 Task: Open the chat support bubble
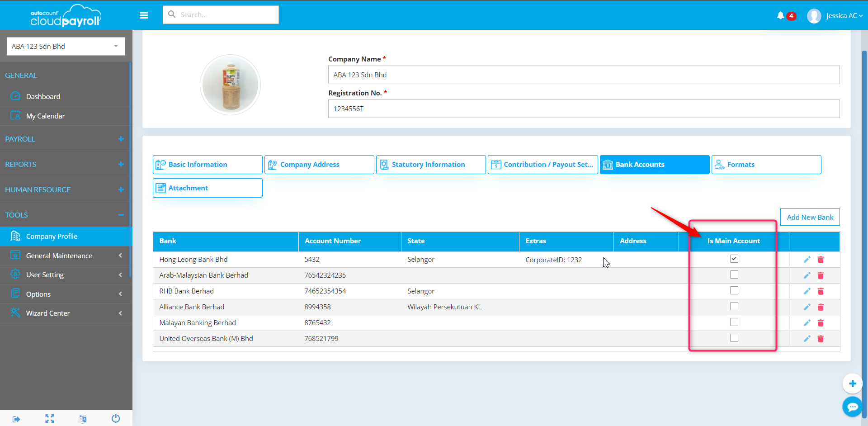pyautogui.click(x=852, y=407)
